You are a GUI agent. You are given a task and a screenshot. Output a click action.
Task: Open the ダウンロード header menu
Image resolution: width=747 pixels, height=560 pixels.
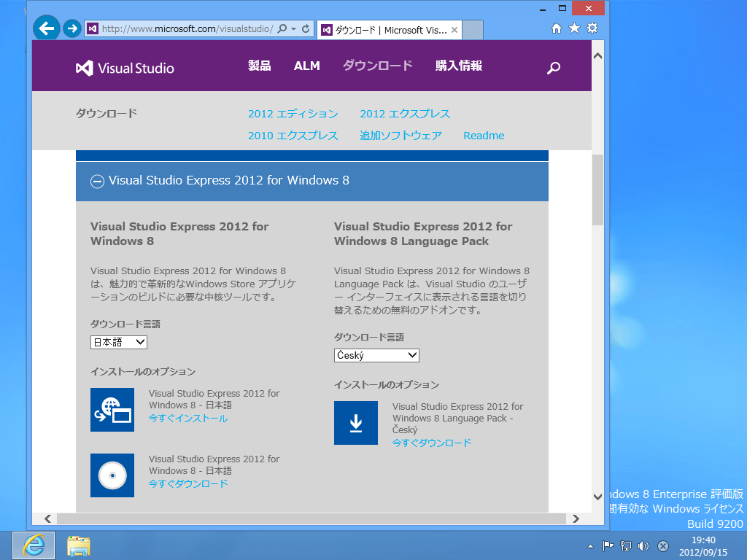pos(378,66)
